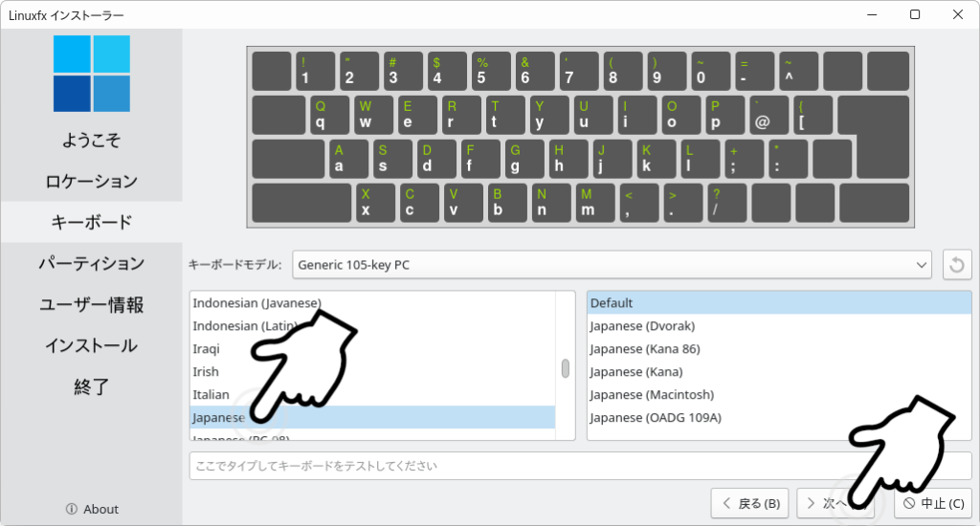Go to the パーティション step
The width and height of the screenshot is (980, 526).
(91, 264)
